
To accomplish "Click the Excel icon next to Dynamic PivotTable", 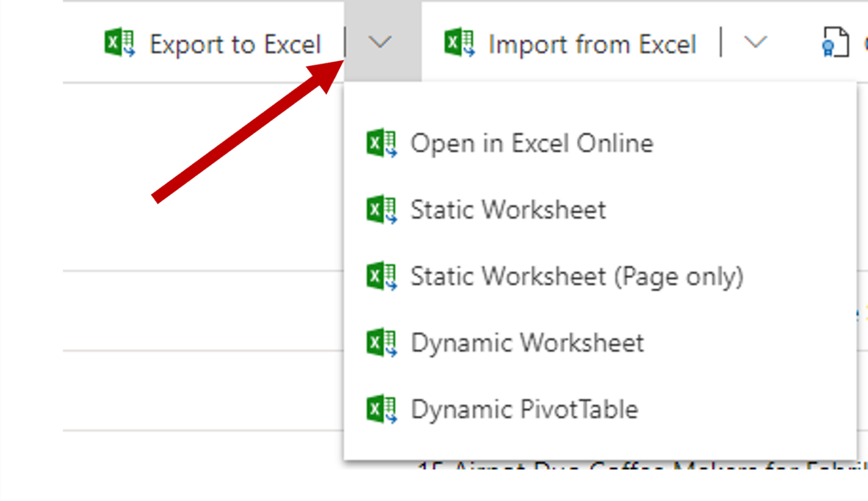I will pos(381,409).
